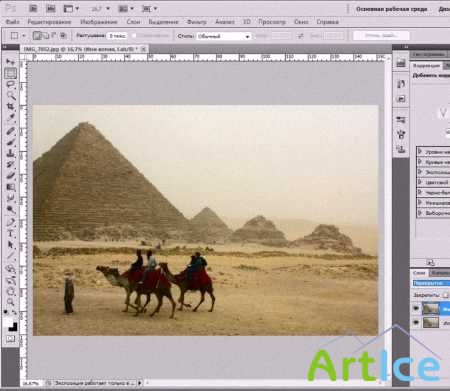This screenshot has height=391, width=450.
Task: Hide the top layer with eye icon
Action: 416,309
